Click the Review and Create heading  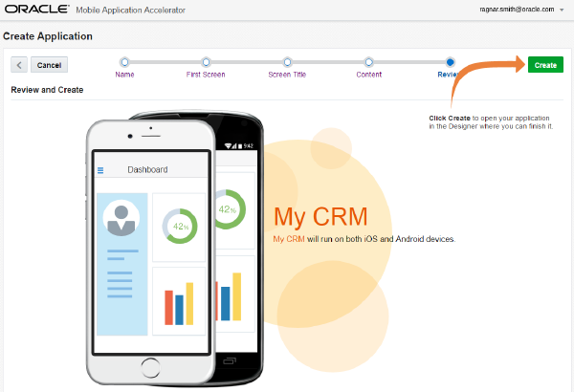coord(47,90)
